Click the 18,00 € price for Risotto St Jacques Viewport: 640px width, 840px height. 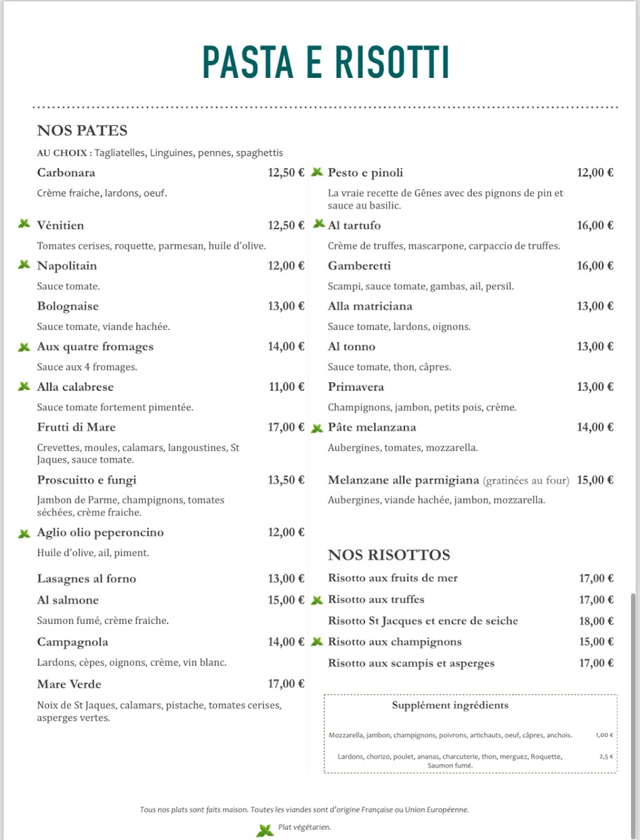(x=596, y=621)
